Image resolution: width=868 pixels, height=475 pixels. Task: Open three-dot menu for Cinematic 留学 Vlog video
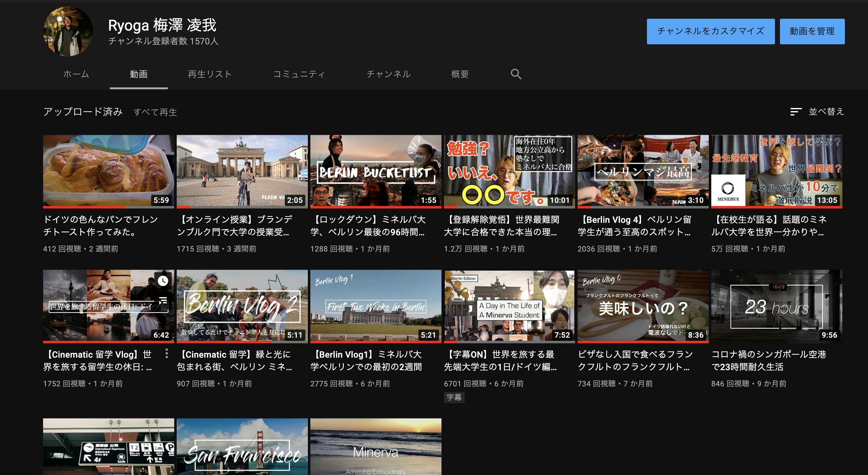[166, 353]
